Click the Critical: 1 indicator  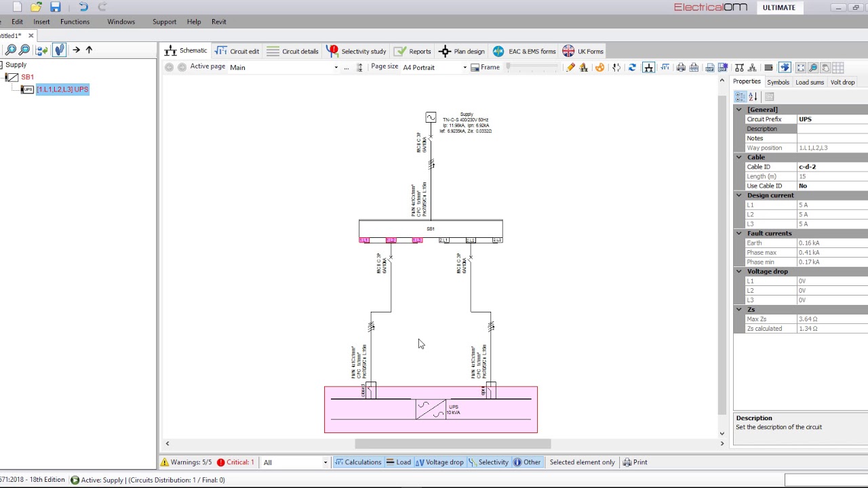pos(235,462)
